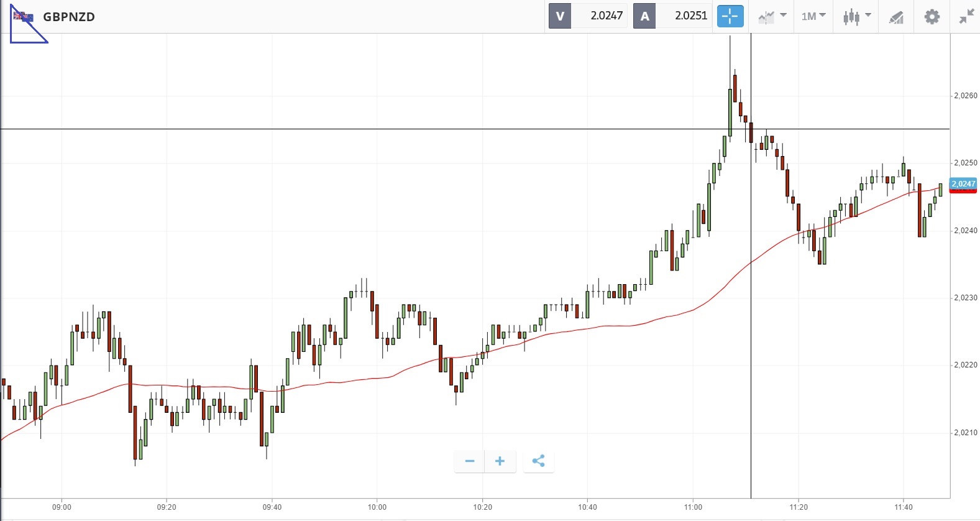Expand the 1M timeframe dropdown
Screen dimensions: 980x521
813,16
